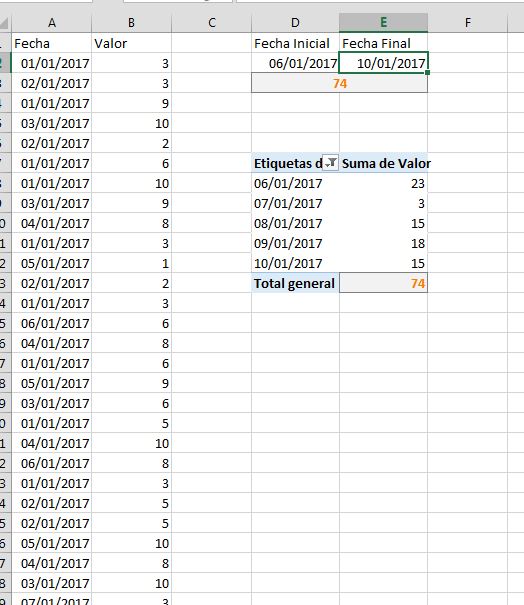Select column E header
Screen dimensions: 524x605
click(x=383, y=23)
